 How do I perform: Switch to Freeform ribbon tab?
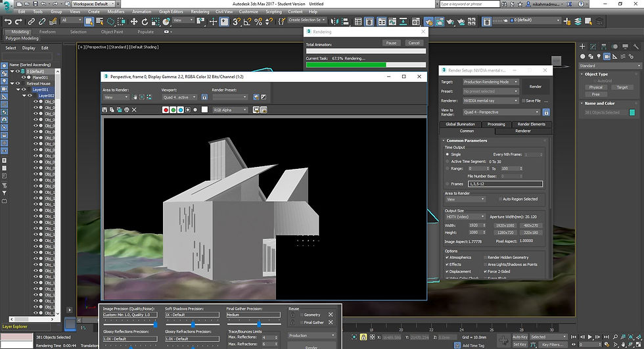(x=47, y=32)
